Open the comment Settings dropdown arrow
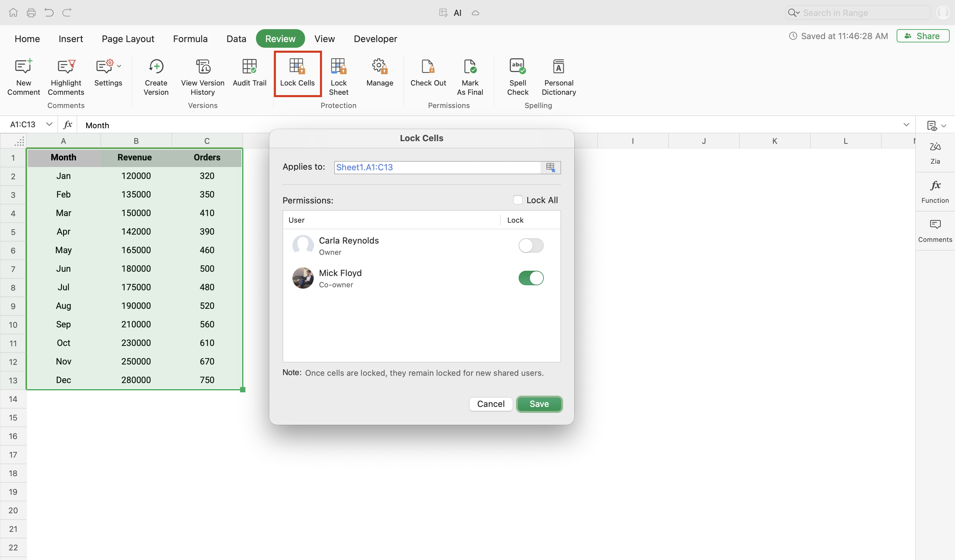 point(119,66)
